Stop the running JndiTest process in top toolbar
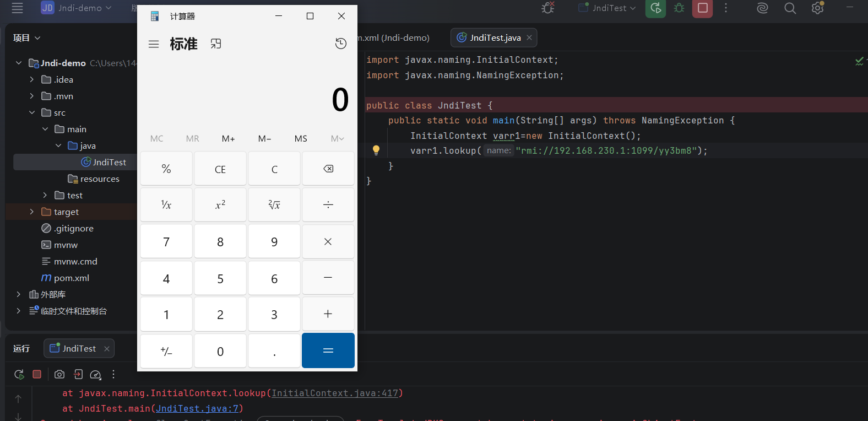Viewport: 868px width, 421px height. tap(702, 8)
